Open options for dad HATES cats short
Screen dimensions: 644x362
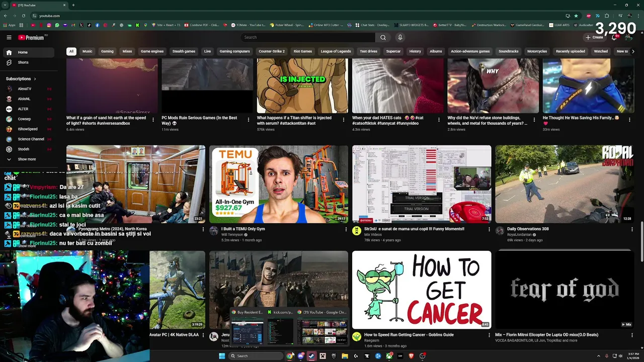click(x=439, y=120)
